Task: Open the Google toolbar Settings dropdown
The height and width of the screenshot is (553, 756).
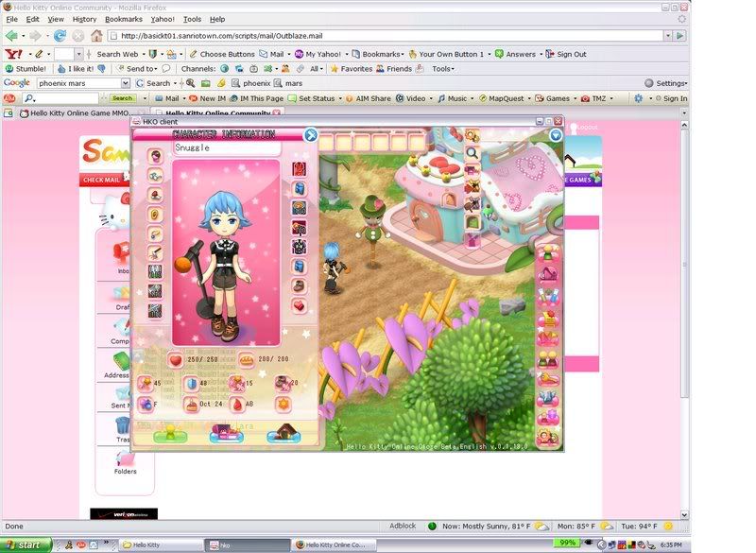Action: pos(666,83)
